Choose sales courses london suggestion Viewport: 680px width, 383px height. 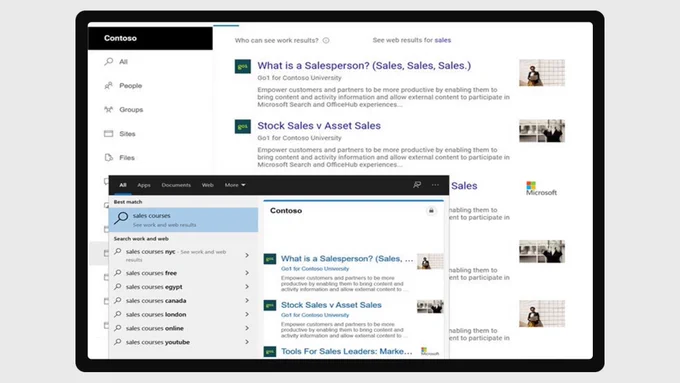click(183, 314)
